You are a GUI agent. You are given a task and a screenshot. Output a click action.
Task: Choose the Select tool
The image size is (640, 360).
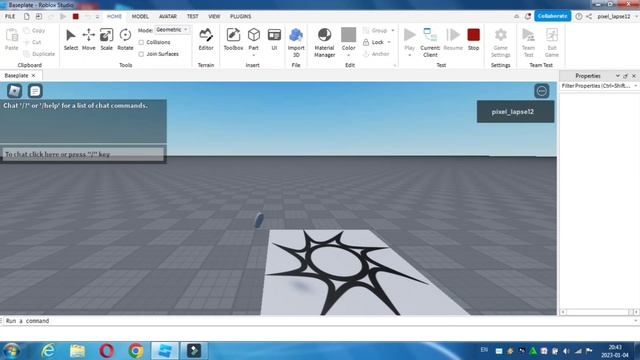click(x=71, y=39)
